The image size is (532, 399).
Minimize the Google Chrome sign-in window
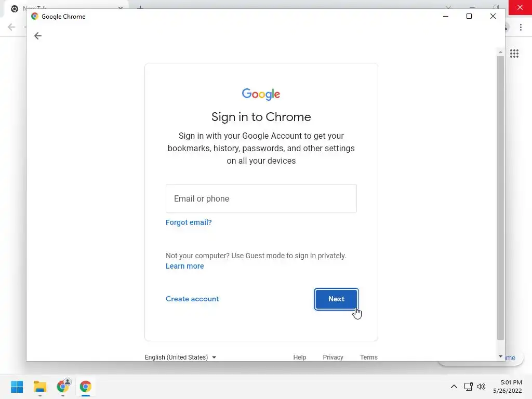click(x=446, y=16)
